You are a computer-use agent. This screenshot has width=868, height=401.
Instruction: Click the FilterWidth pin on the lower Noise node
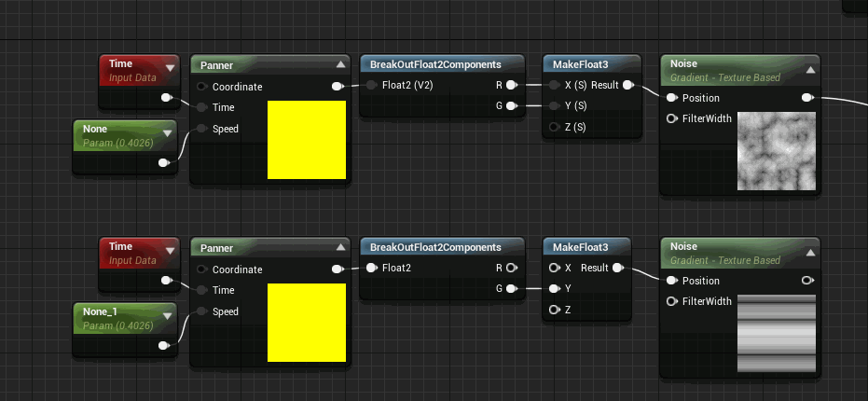click(672, 301)
